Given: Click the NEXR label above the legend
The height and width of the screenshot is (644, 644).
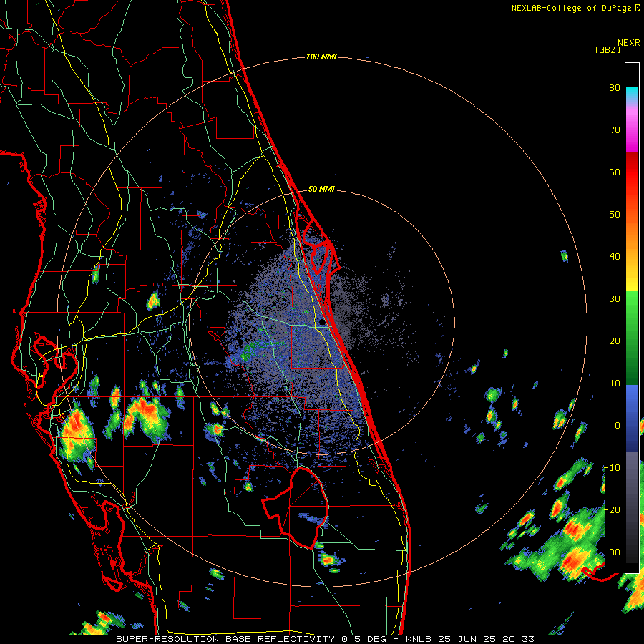Looking at the screenshot, I should pyautogui.click(x=629, y=43).
